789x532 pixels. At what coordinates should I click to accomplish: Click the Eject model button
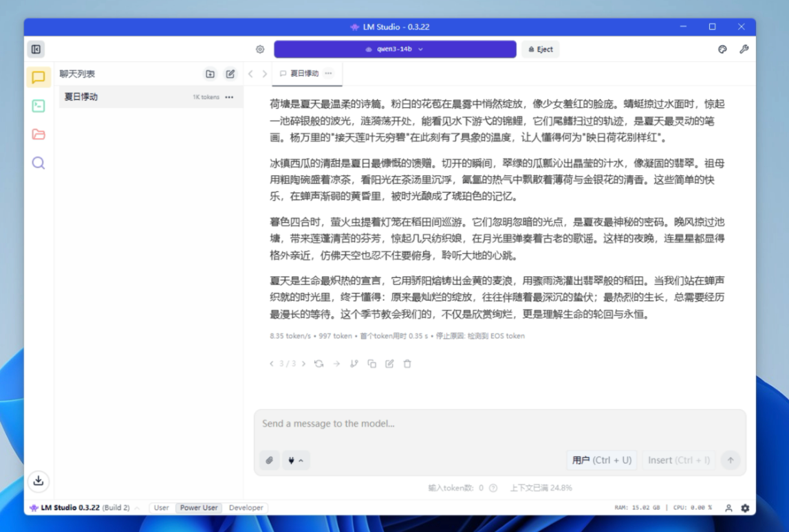coord(541,49)
